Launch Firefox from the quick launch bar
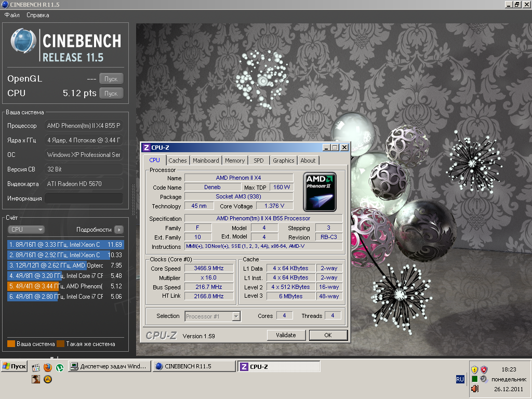Image resolution: width=532 pixels, height=399 pixels. (48, 367)
